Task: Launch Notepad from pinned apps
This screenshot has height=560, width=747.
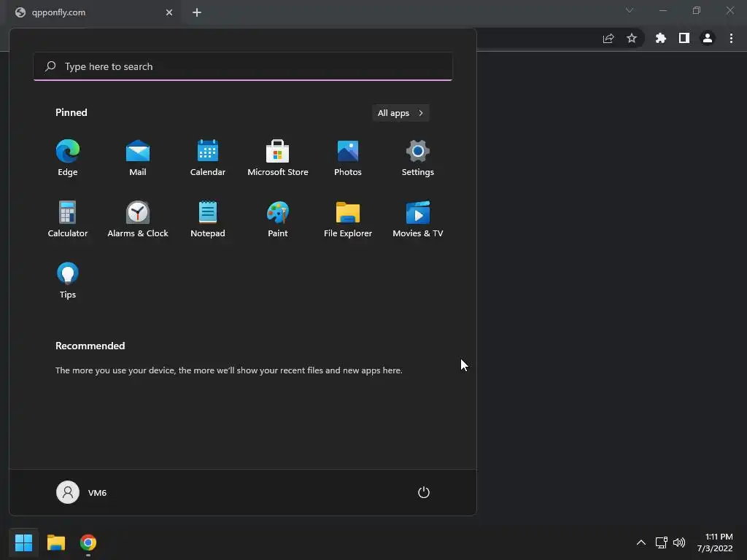Action: 208,219
